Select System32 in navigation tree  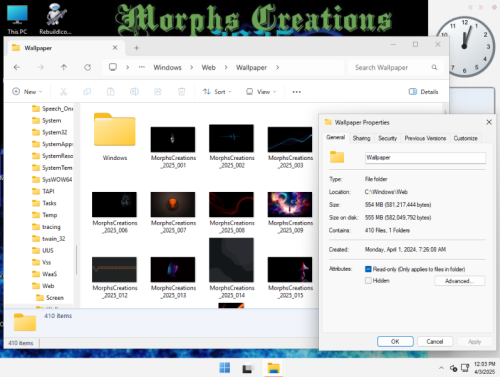pyautogui.click(x=54, y=132)
